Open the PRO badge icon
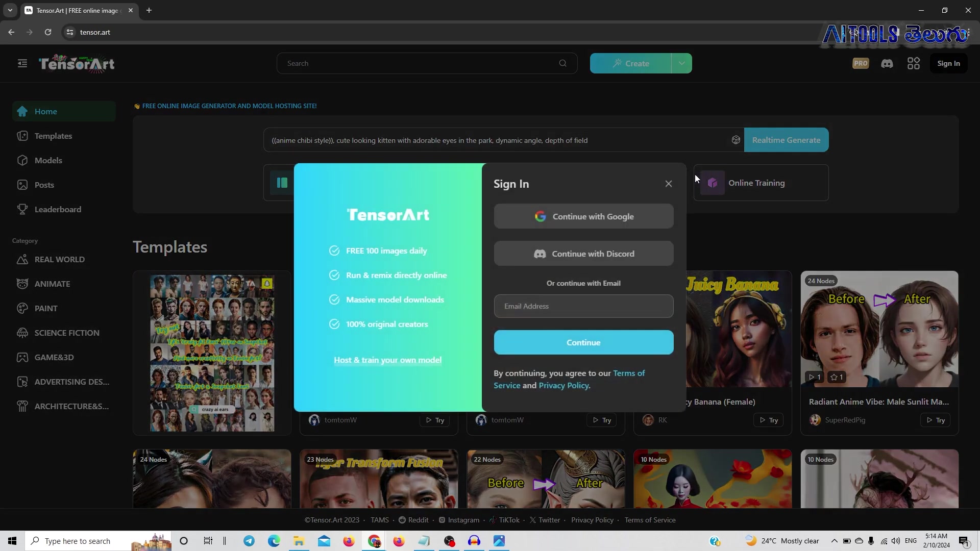Viewport: 980px width, 551px height. tap(861, 63)
